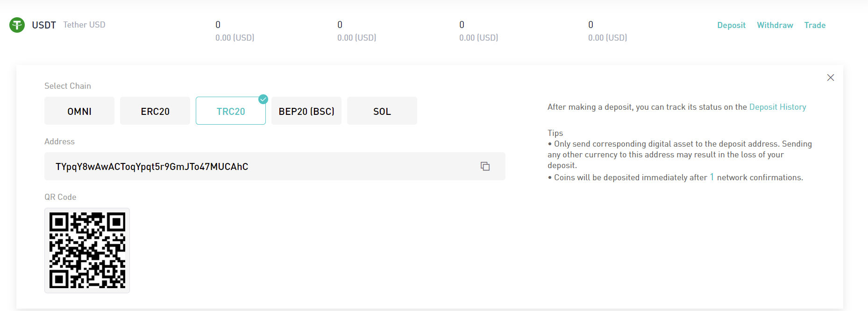This screenshot has width=868, height=311.
Task: Close the deposit panel with X icon
Action: point(830,78)
